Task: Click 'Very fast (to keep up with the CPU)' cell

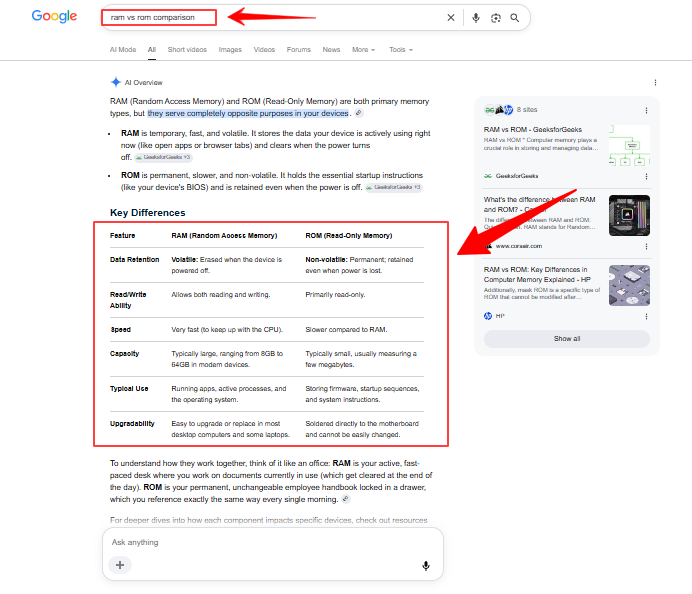Action: click(x=227, y=330)
